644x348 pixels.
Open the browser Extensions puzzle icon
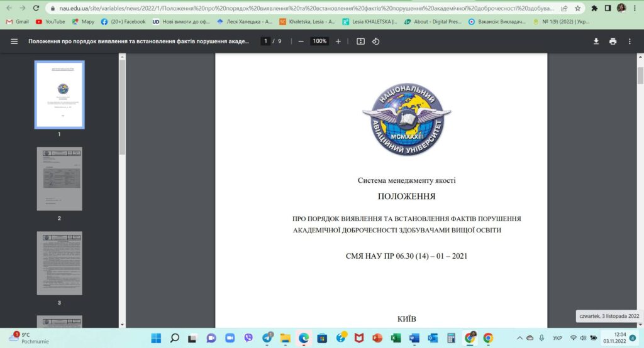[594, 8]
